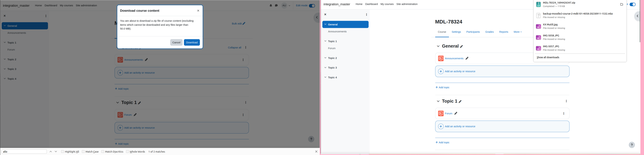644x155 pixels.
Task: Collapse Topic 1 in left course index
Action: [5, 43]
